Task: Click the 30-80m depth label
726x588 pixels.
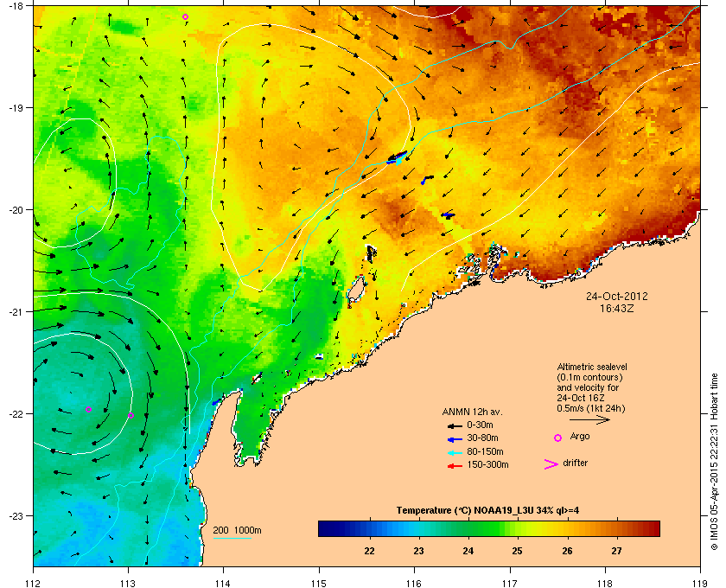Action: coord(482,438)
